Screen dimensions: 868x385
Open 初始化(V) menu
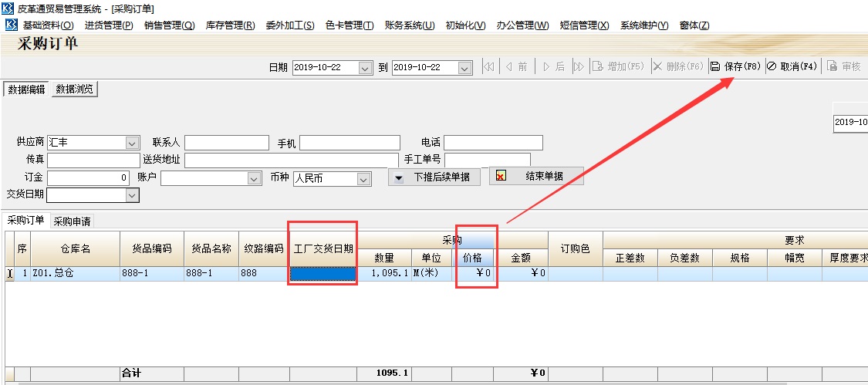pos(465,25)
